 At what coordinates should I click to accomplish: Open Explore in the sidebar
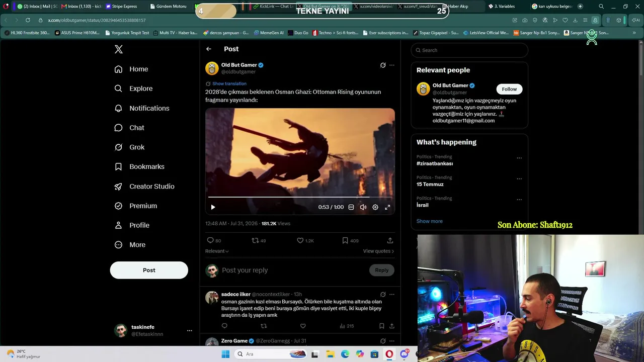coord(133,88)
